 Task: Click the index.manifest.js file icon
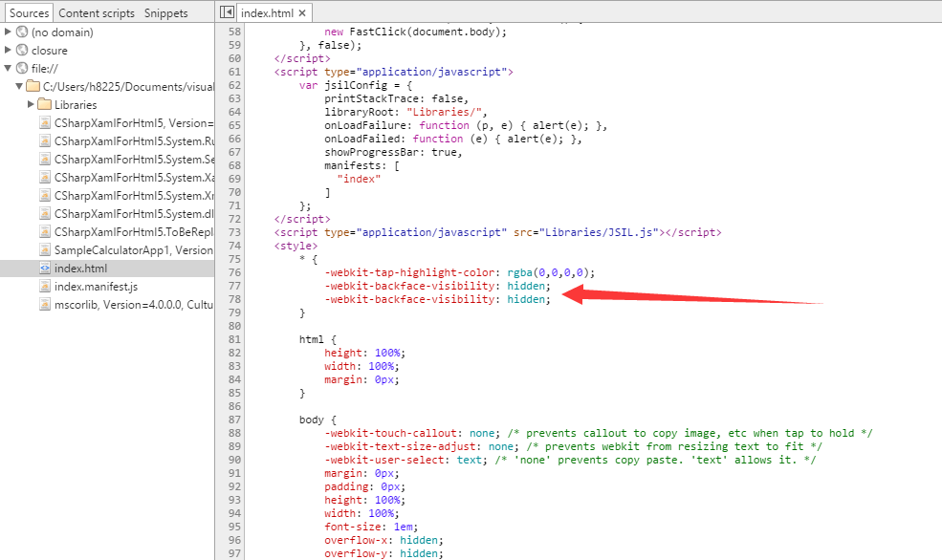(x=45, y=287)
